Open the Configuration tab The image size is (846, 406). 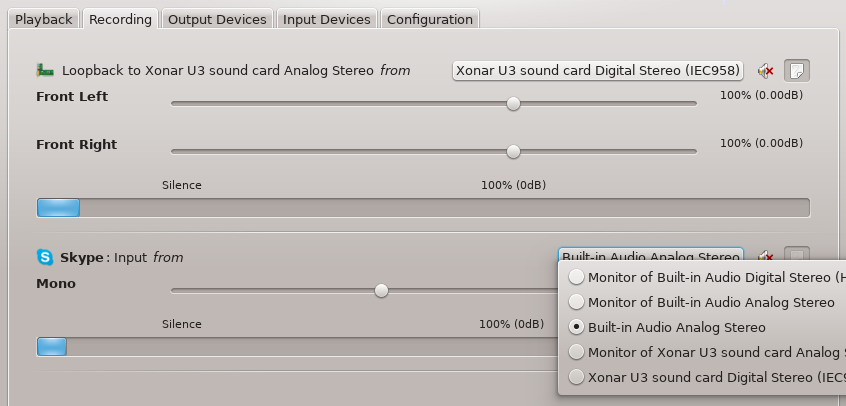point(429,19)
